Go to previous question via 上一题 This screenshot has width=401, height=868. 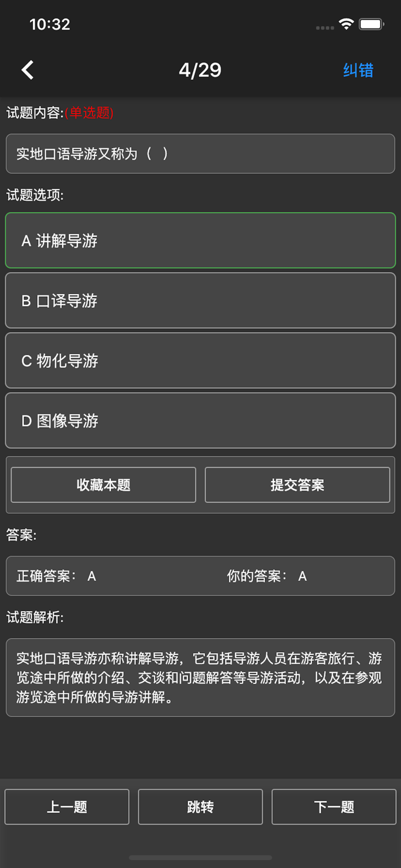67,807
